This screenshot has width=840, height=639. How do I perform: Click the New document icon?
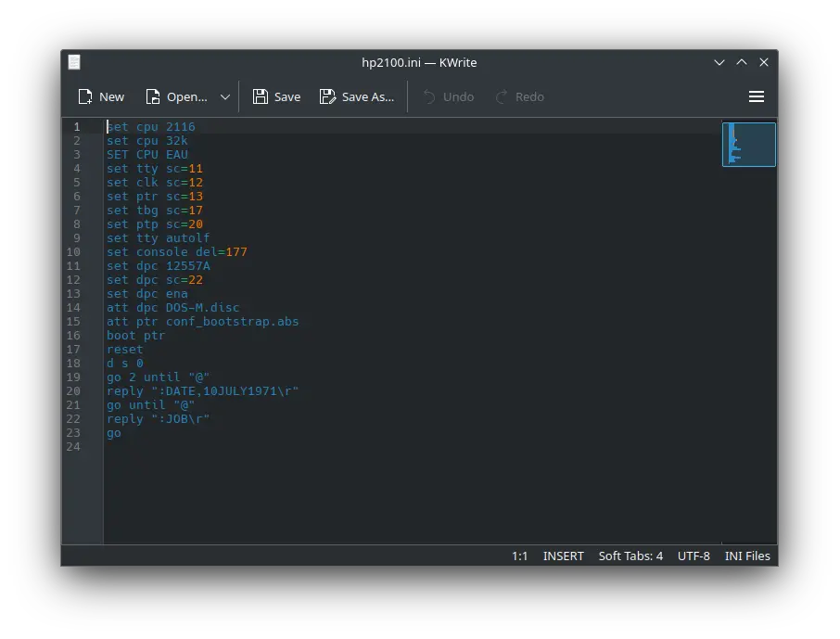(86, 96)
